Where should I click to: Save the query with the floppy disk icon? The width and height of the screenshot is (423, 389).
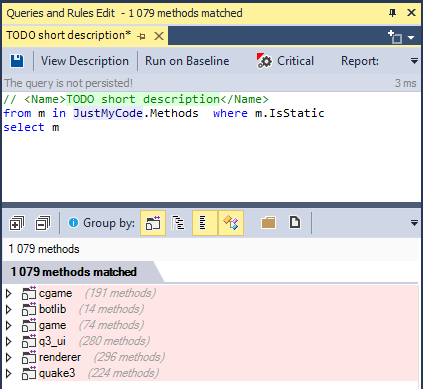17,61
